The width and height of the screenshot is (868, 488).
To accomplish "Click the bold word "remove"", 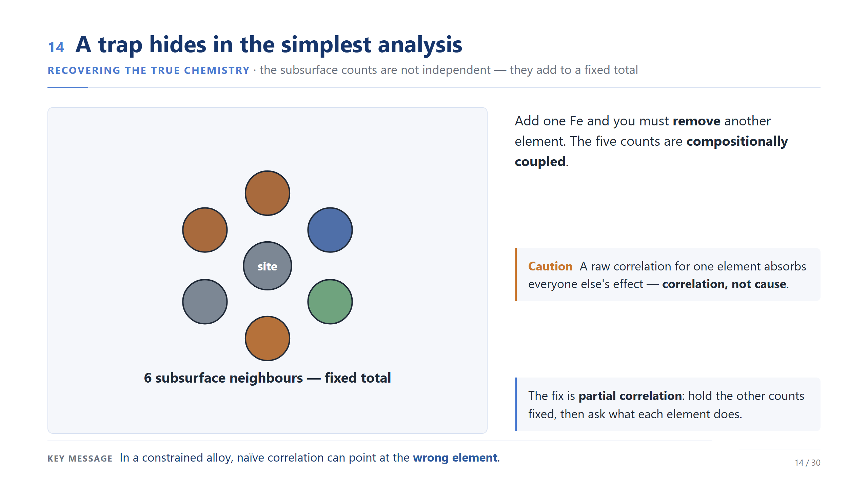I will point(696,121).
